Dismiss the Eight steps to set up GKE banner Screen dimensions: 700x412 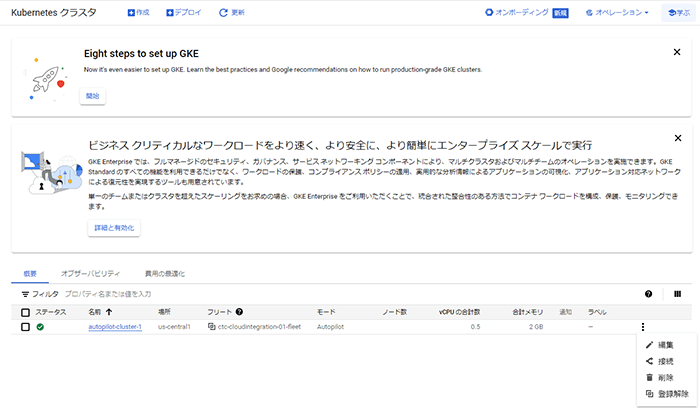677,52
